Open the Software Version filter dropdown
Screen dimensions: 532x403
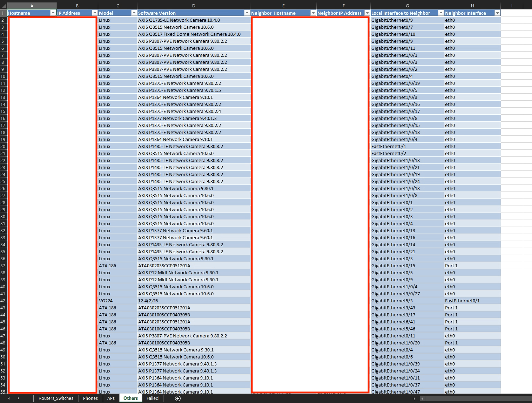tap(247, 13)
